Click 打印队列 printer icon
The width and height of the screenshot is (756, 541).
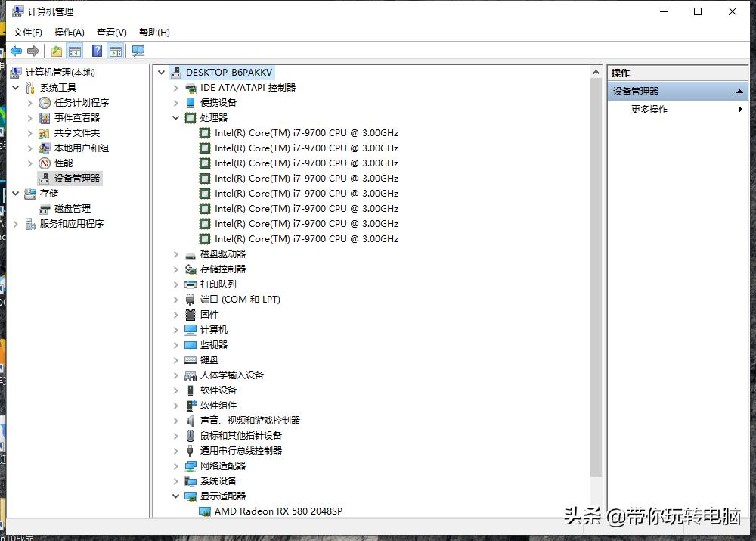click(191, 284)
